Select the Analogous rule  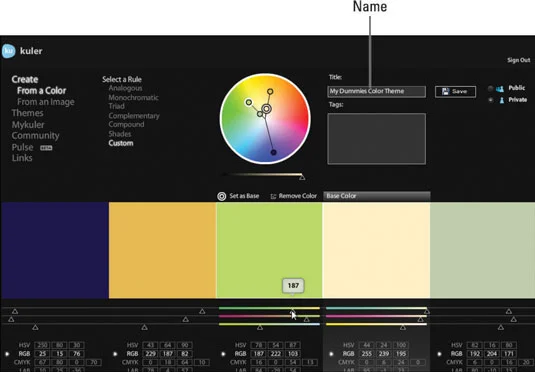(125, 88)
